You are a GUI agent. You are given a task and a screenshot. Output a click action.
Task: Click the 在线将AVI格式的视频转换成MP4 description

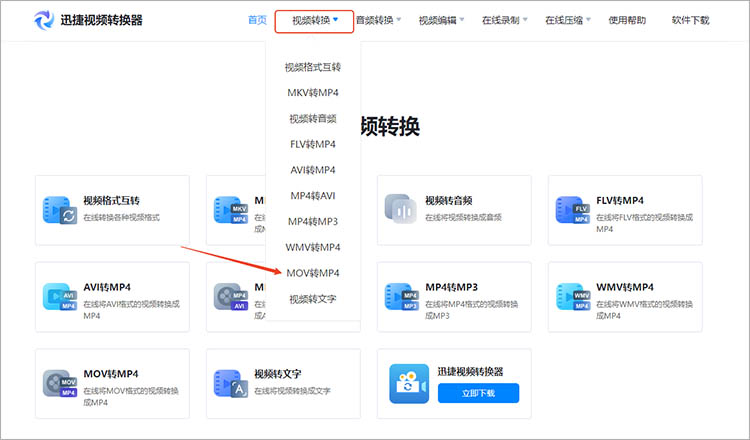(x=132, y=310)
